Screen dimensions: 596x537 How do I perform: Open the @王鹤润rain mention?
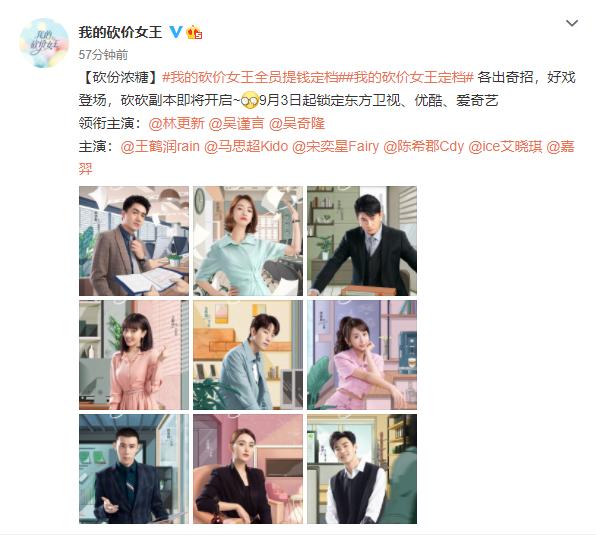[160, 146]
